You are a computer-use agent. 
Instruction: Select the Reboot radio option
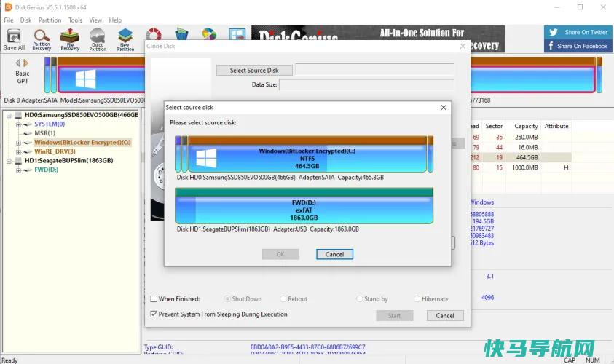[283, 299]
